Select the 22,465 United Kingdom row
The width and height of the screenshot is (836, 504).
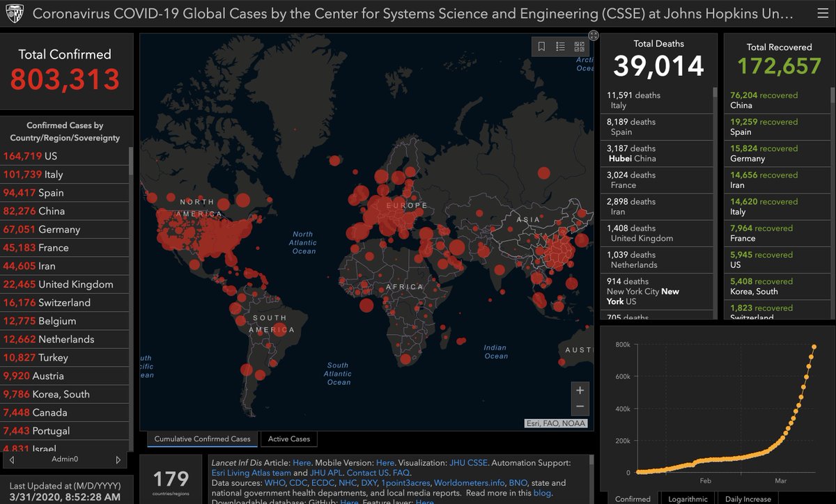(x=64, y=284)
